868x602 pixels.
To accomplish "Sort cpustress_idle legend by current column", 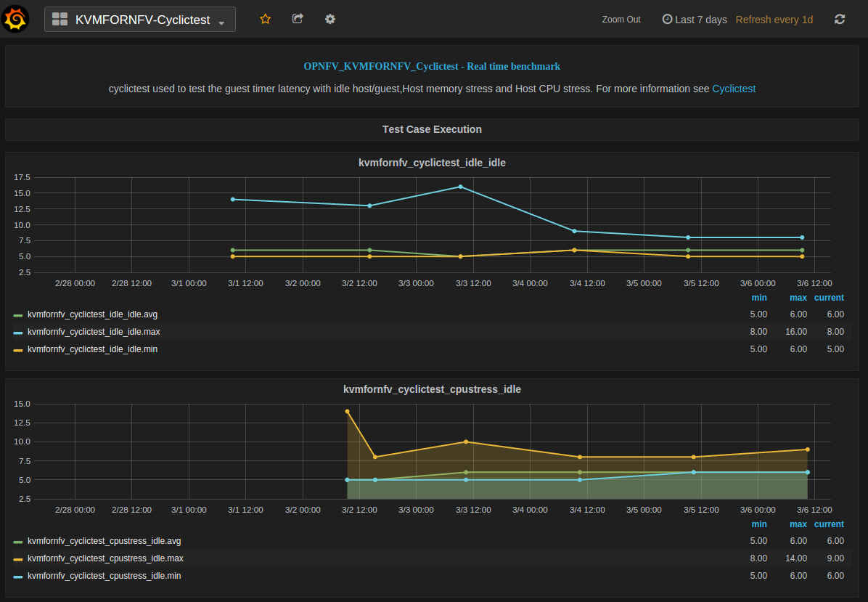I will pyautogui.click(x=828, y=524).
